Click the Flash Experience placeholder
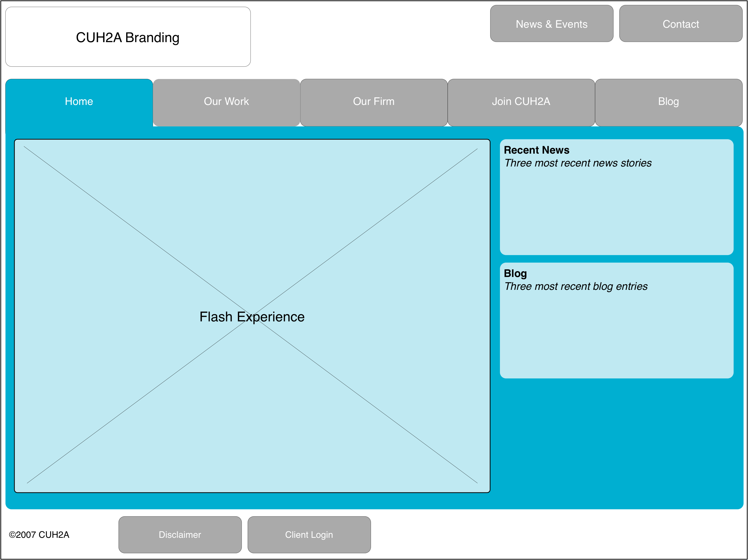The image size is (748, 560). coord(252,317)
